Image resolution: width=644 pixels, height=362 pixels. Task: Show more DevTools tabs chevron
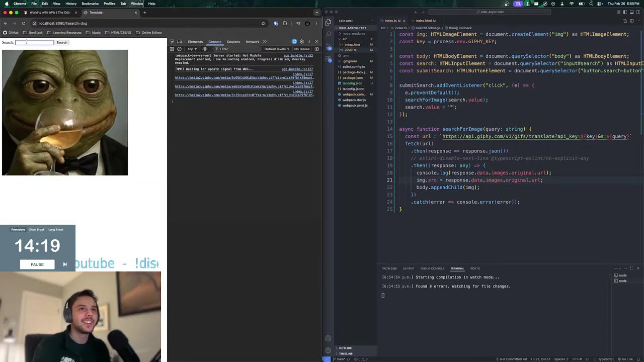[265, 42]
